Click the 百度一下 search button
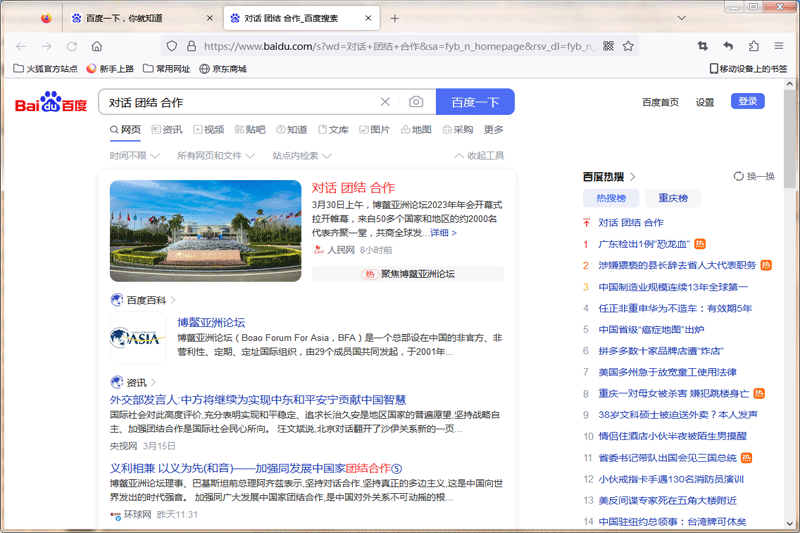Screen dimensions: 800x533 (x=475, y=102)
